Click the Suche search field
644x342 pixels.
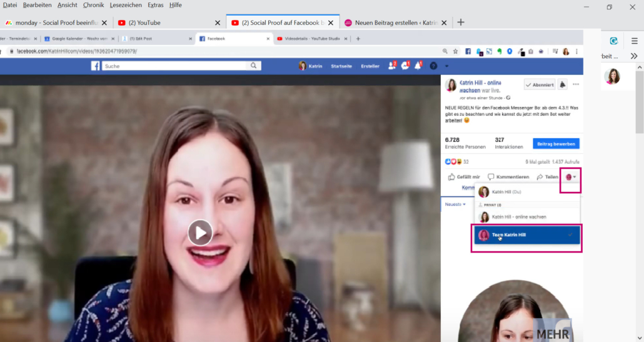coord(174,66)
